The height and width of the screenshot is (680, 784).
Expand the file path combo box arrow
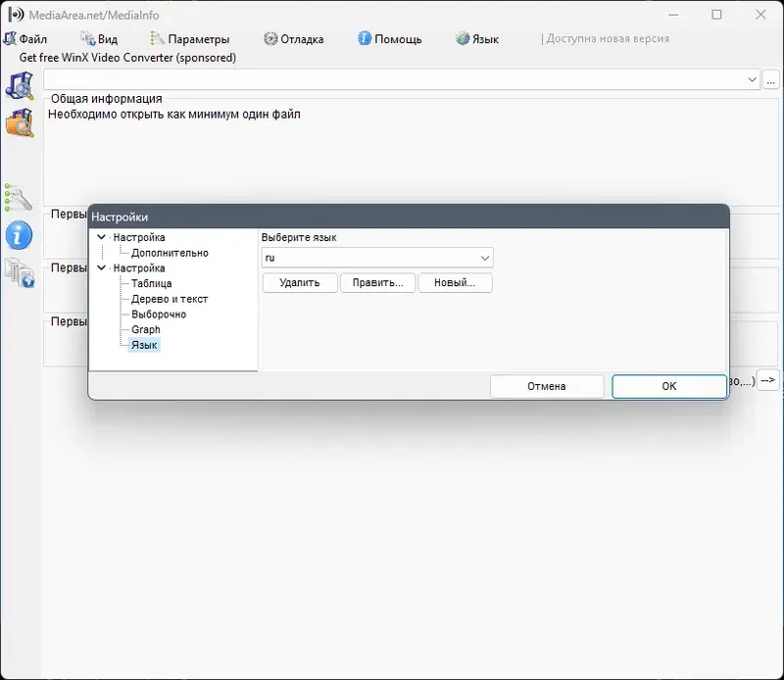tap(752, 79)
